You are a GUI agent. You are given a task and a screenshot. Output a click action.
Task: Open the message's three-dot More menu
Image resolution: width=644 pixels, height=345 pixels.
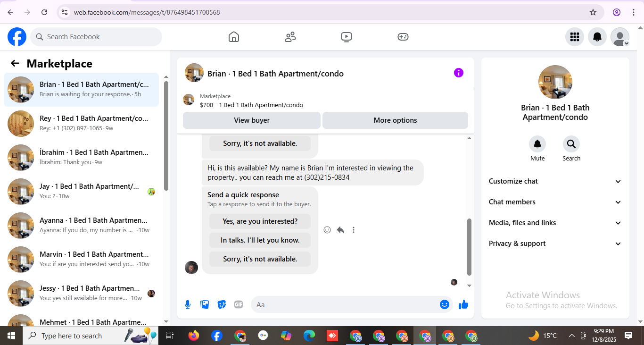354,230
